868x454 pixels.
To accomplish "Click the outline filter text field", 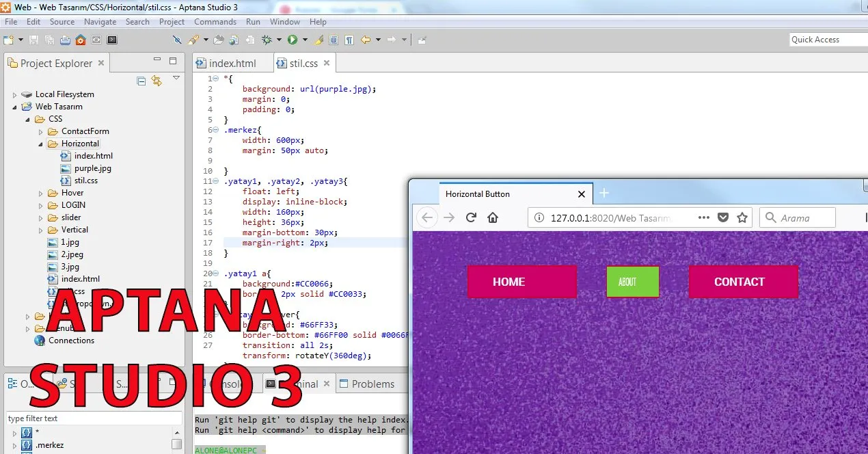I will (94, 418).
